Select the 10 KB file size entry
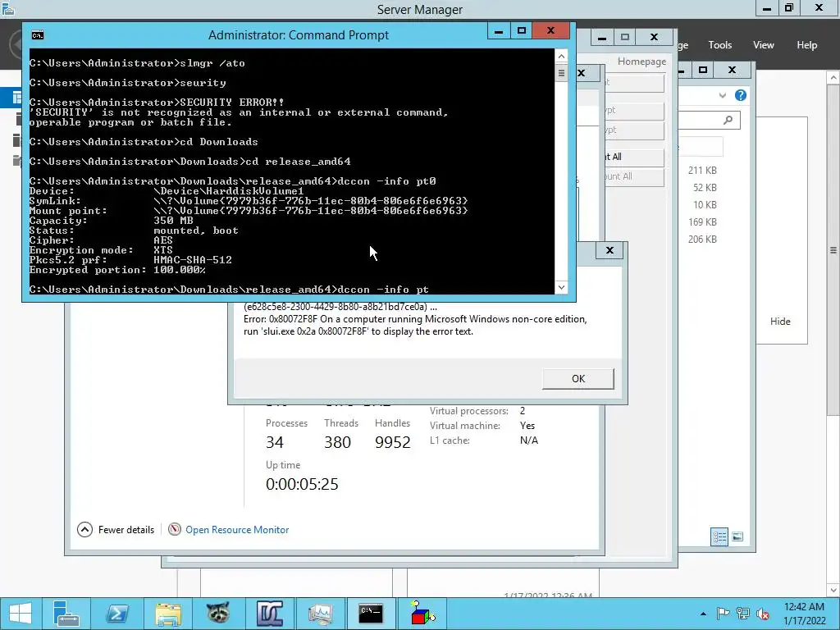This screenshot has height=630, width=840. tap(705, 204)
